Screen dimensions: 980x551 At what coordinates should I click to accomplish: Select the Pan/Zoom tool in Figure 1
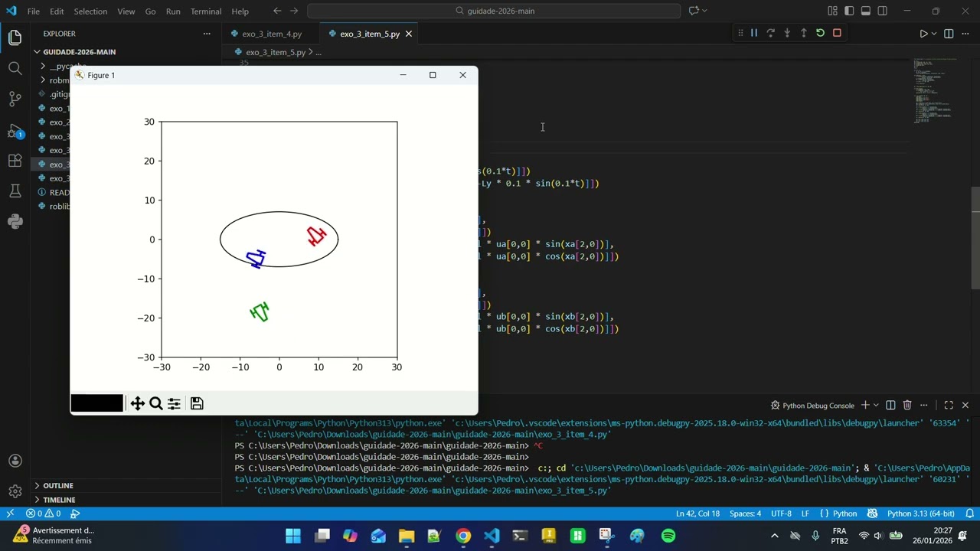[x=137, y=403]
